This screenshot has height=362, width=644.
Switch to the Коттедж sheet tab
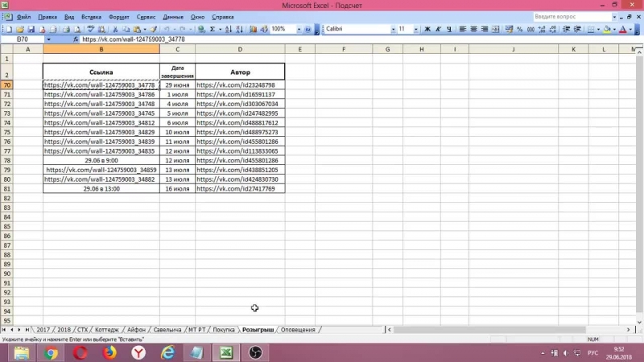click(106, 330)
